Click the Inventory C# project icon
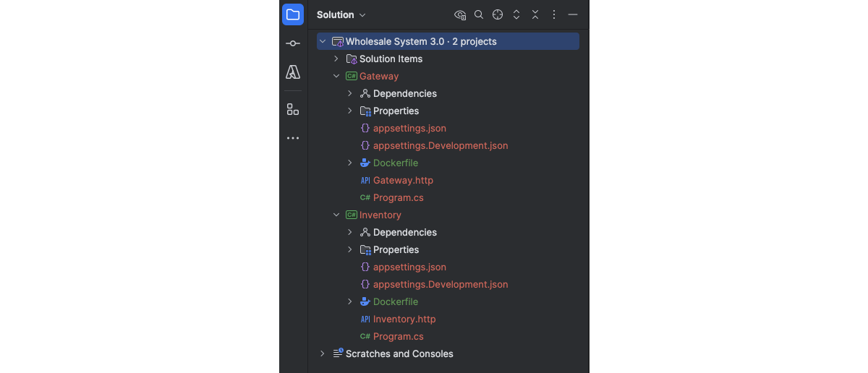 click(x=352, y=215)
